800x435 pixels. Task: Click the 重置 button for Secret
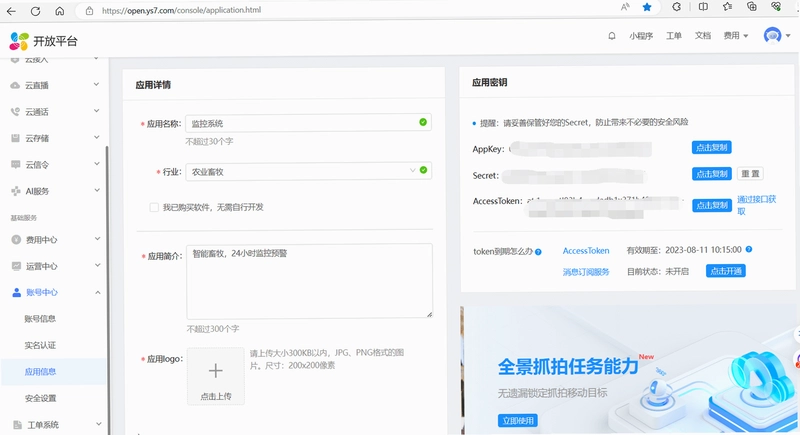click(x=750, y=174)
